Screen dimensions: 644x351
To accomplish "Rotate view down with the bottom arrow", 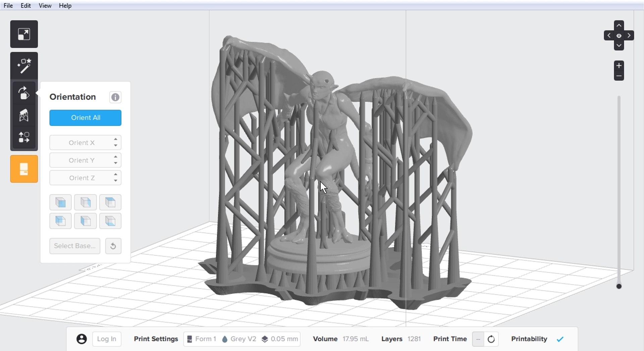I will (619, 45).
